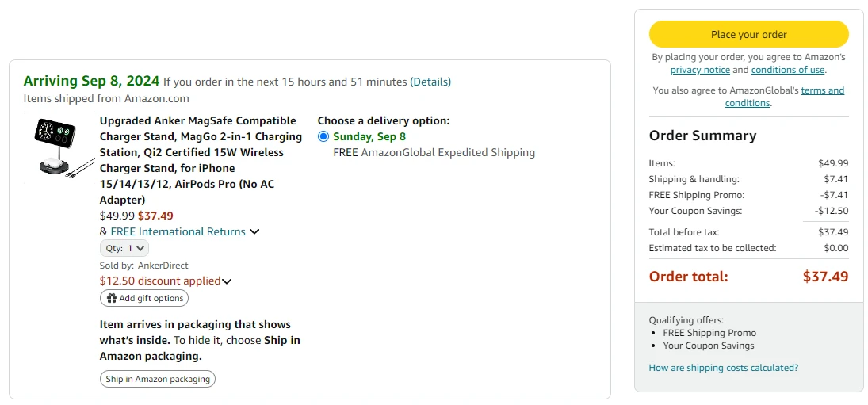Open the conditions of use link

pos(788,70)
